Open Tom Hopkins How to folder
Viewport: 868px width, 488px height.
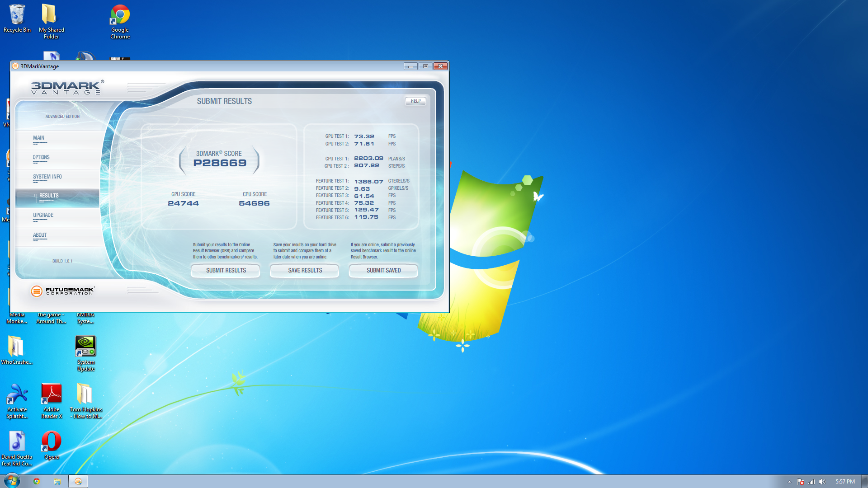pyautogui.click(x=85, y=401)
